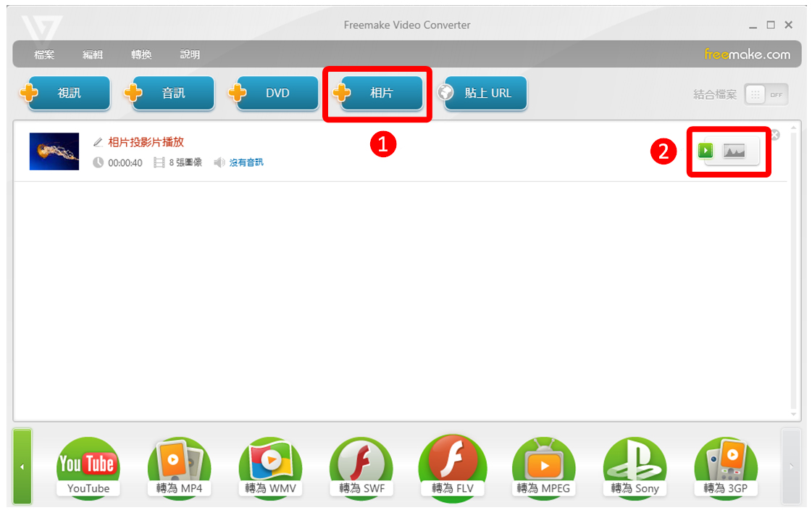The image size is (812, 513).
Task: Click the 沒有音訊 audio link
Action: (246, 163)
